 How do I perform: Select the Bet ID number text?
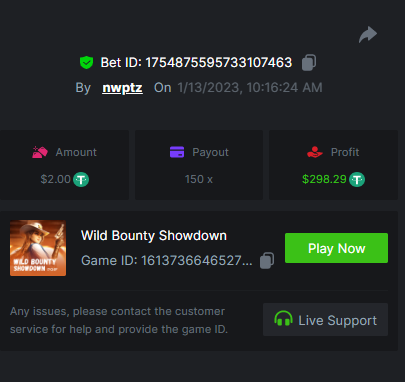219,63
